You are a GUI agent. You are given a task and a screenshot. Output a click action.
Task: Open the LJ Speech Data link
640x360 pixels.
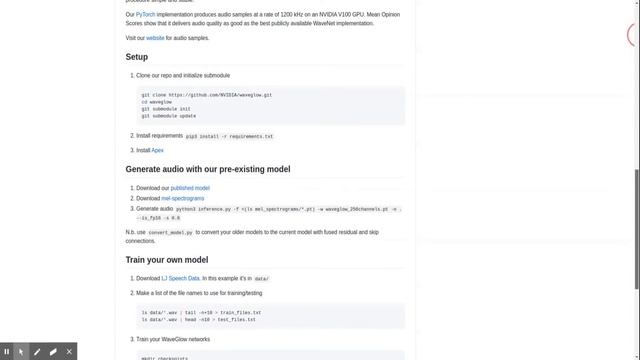[180, 278]
